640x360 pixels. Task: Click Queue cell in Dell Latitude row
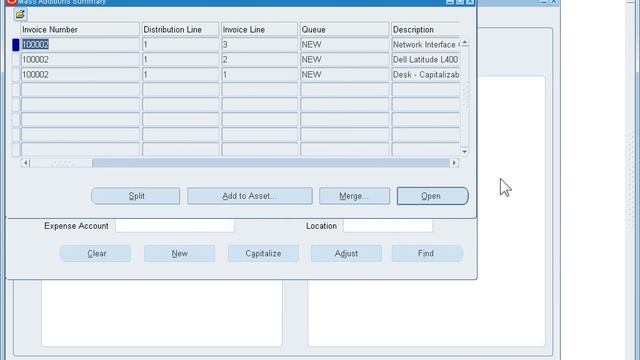(344, 60)
